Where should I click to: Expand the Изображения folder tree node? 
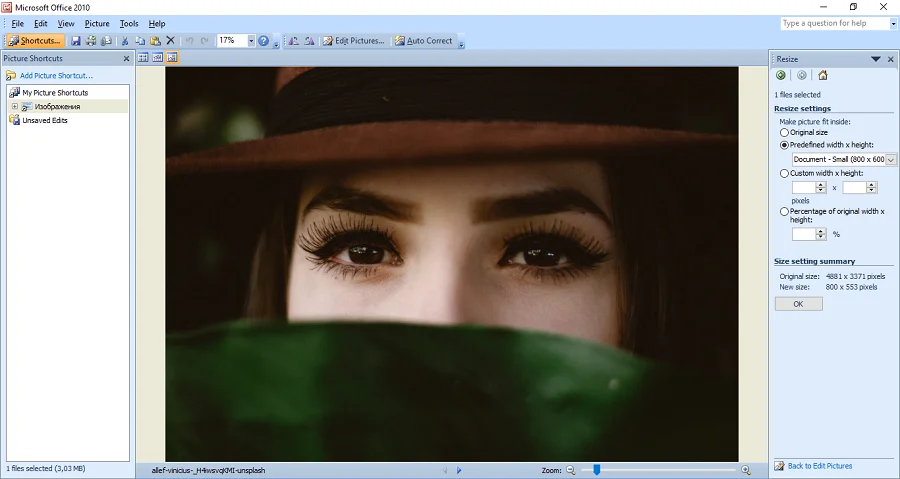(x=14, y=106)
